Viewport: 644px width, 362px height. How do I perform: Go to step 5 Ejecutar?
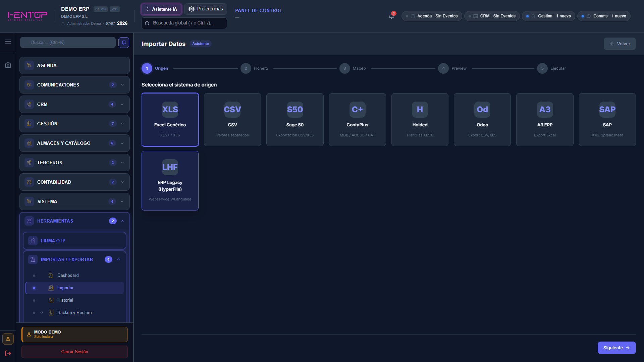(551, 68)
